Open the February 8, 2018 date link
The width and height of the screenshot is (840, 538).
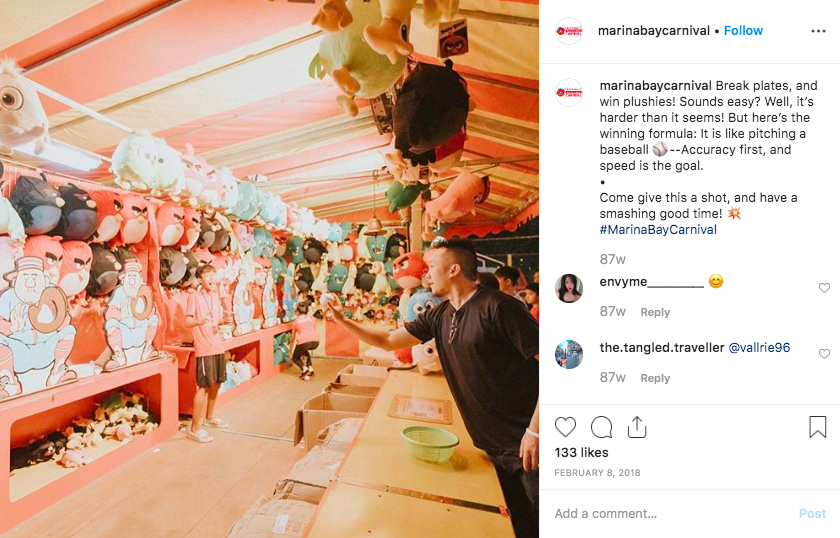(x=597, y=473)
